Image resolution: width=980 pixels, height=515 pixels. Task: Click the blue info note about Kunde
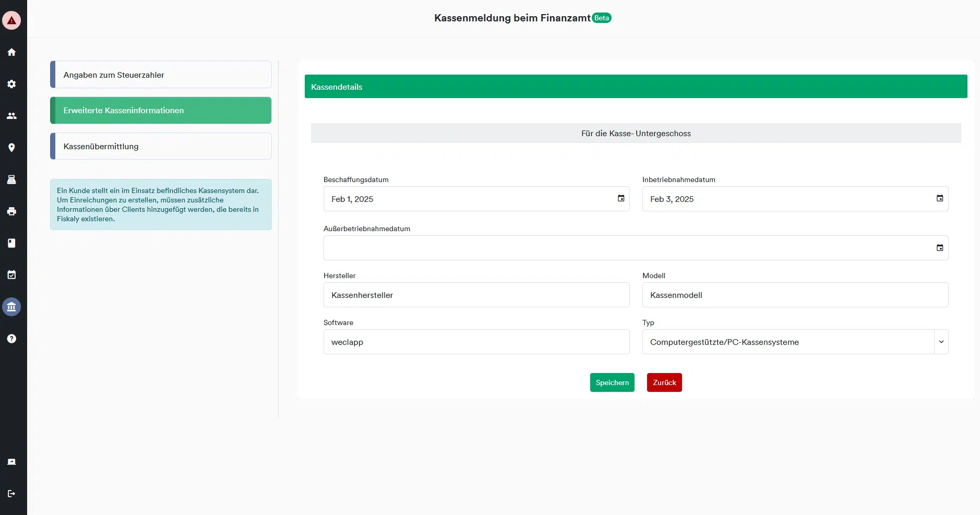coord(161,205)
